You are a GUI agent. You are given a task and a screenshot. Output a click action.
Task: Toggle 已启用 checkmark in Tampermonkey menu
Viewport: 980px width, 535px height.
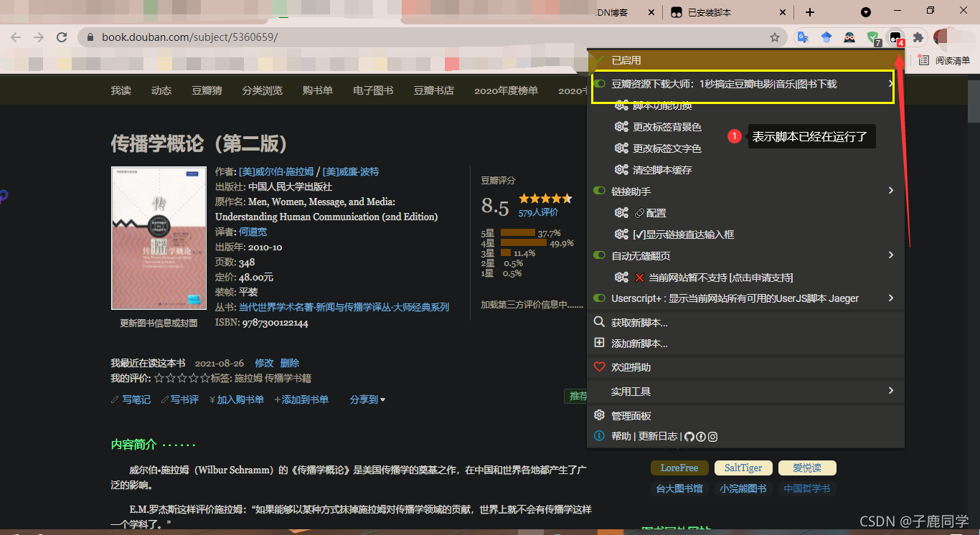[598, 60]
